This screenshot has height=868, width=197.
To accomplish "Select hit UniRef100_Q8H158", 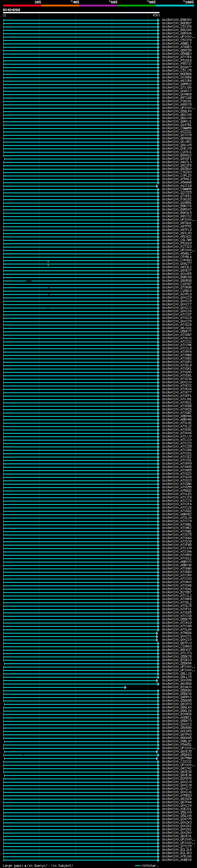I will (x=177, y=50).
